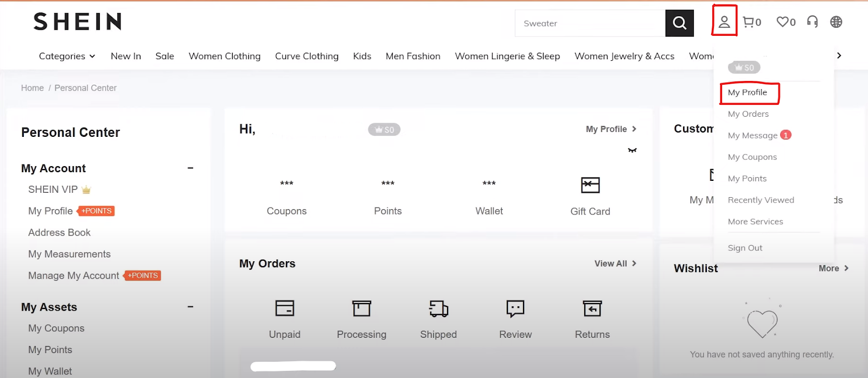This screenshot has width=868, height=378.
Task: Open the Women Jewelry & Accs tab
Action: pos(624,56)
